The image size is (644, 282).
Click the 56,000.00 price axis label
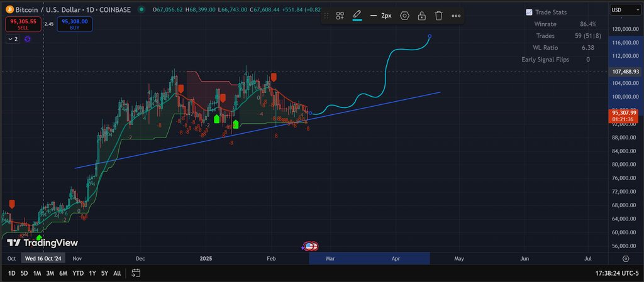click(626, 246)
